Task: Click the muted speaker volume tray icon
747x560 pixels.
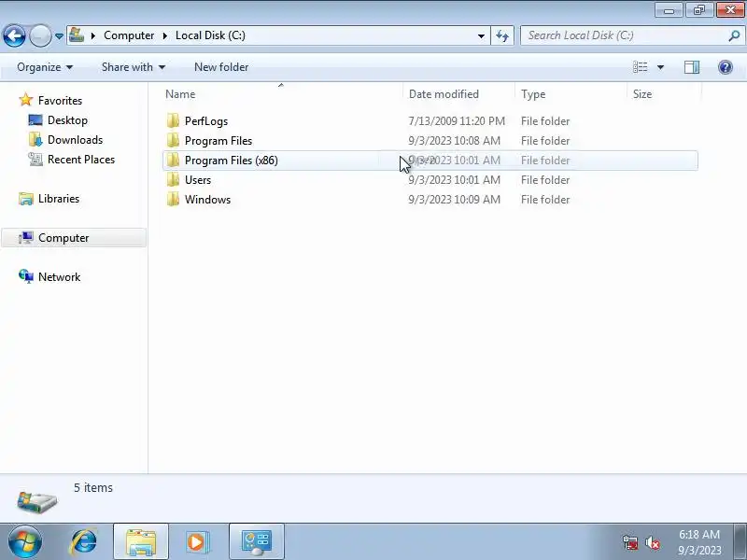Action: click(652, 542)
